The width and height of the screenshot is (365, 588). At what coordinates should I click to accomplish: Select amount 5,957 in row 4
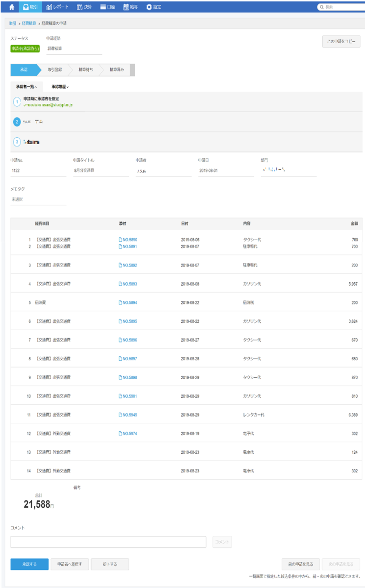[352, 284]
